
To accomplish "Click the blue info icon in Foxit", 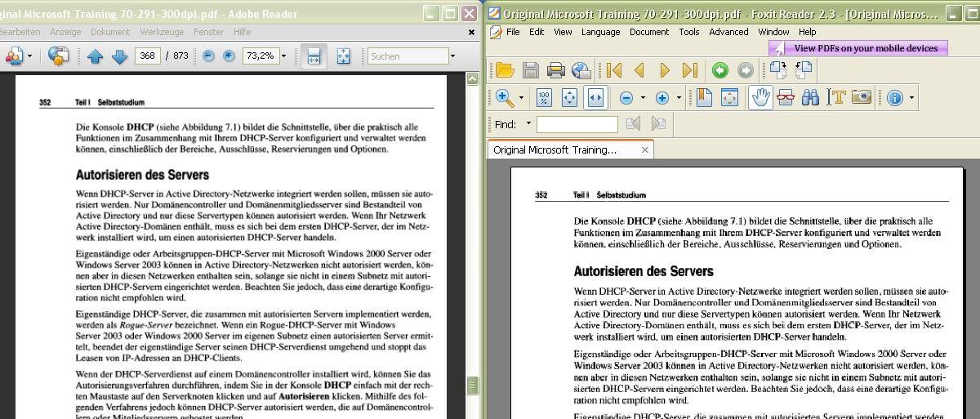I will point(894,98).
